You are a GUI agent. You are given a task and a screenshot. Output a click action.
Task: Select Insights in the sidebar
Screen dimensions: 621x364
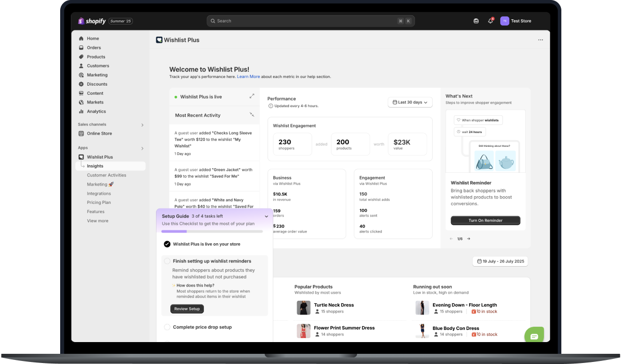[111, 166]
